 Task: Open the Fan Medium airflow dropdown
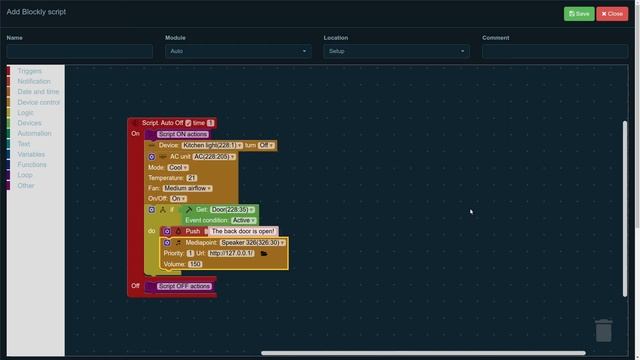coord(187,188)
